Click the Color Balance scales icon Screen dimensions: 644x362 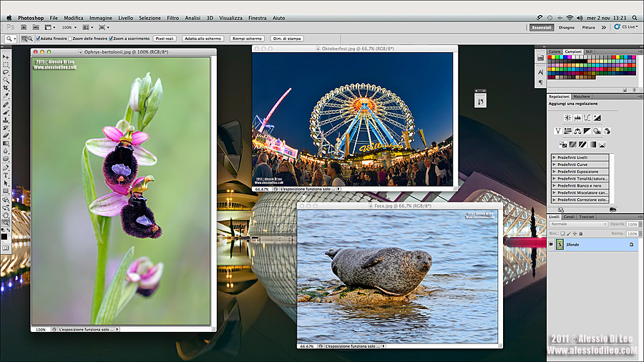point(577,131)
